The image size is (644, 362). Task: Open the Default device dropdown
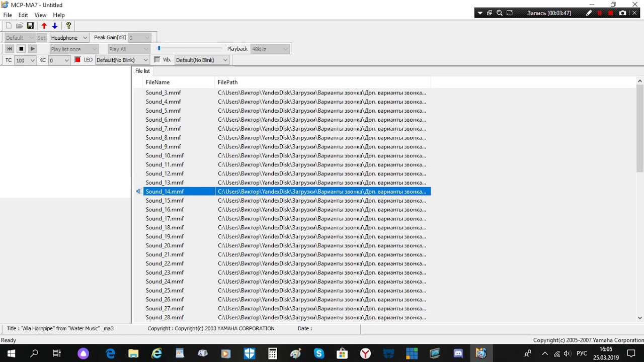click(20, 38)
